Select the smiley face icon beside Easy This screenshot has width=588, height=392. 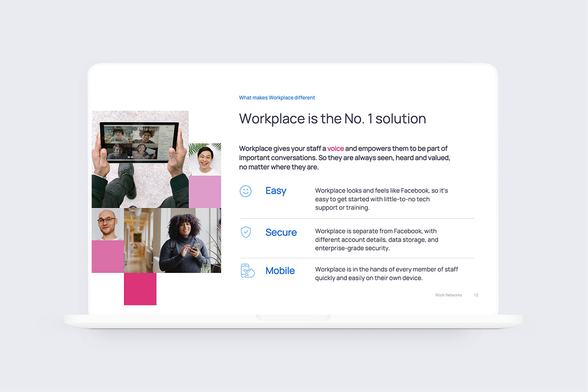pos(246,191)
